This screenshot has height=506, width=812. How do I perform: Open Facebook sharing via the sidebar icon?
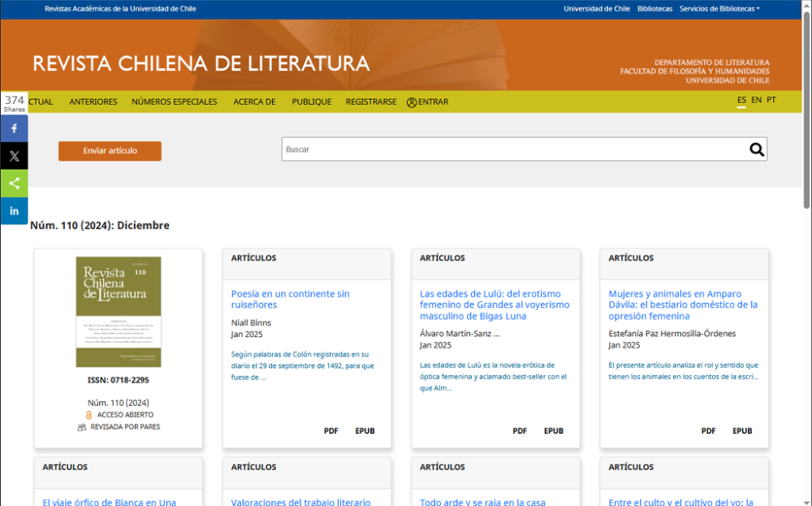tap(14, 128)
